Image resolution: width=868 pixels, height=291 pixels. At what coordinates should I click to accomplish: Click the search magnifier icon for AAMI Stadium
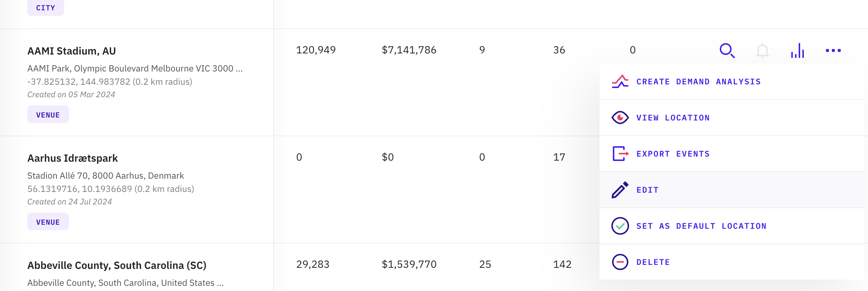(727, 50)
